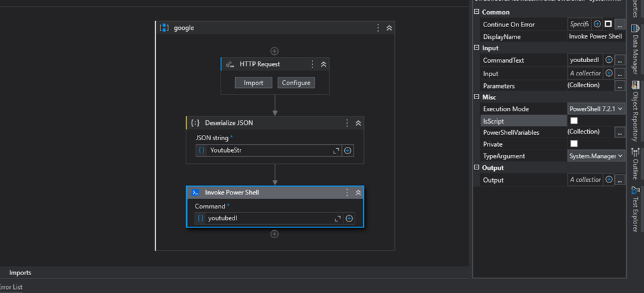
Task: Toggle the Continue On Error checkbox
Action: tap(608, 24)
